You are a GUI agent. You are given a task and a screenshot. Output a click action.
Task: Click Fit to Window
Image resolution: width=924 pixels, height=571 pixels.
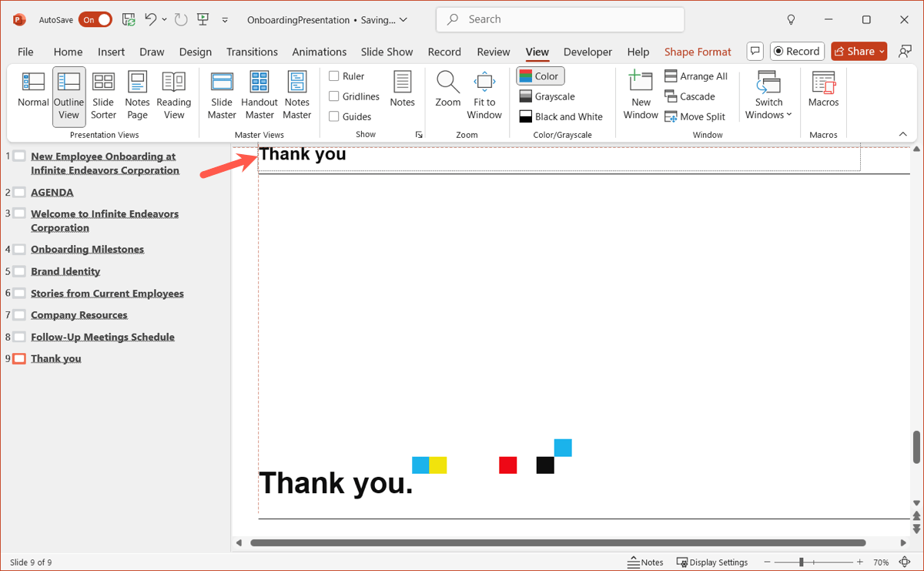[x=484, y=96]
